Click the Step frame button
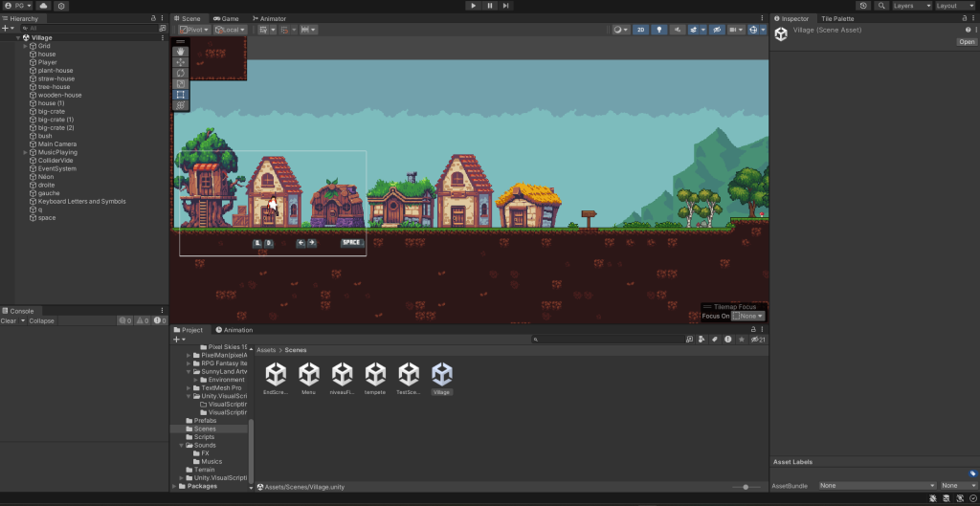The image size is (980, 506). [x=505, y=6]
